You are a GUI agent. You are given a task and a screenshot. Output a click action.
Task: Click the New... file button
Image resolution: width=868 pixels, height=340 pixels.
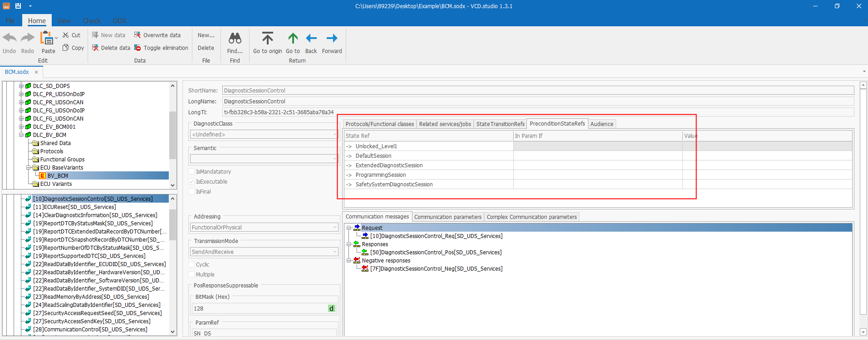click(206, 35)
